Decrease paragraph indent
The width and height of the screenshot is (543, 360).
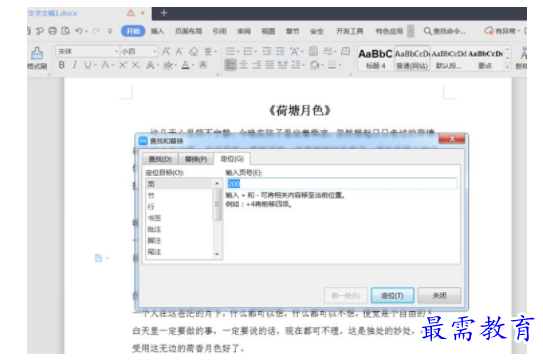click(267, 52)
